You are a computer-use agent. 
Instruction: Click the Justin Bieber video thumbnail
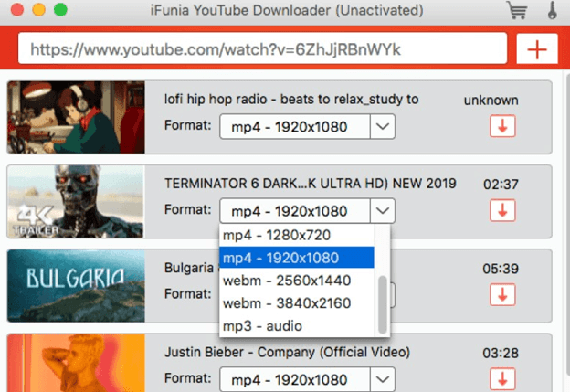[76, 363]
